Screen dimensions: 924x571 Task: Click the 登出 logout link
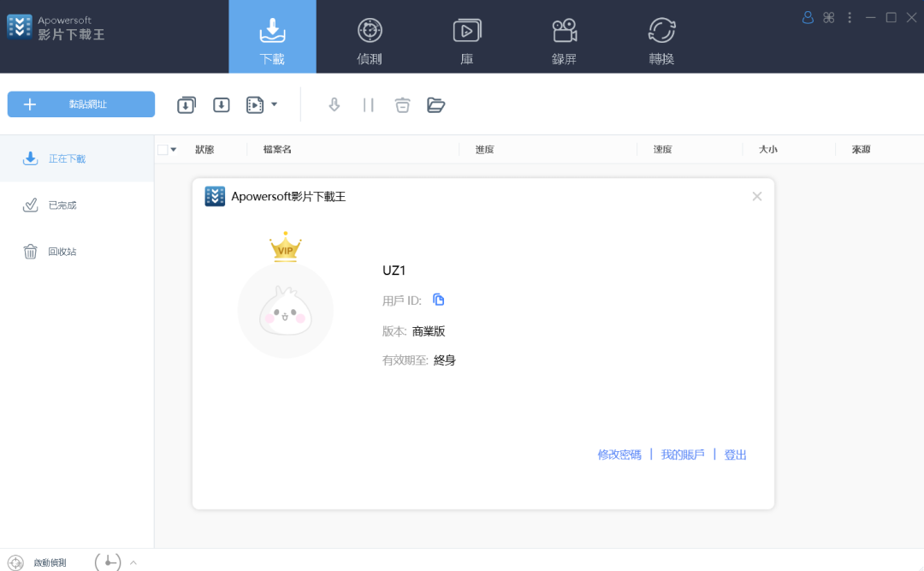click(x=735, y=455)
